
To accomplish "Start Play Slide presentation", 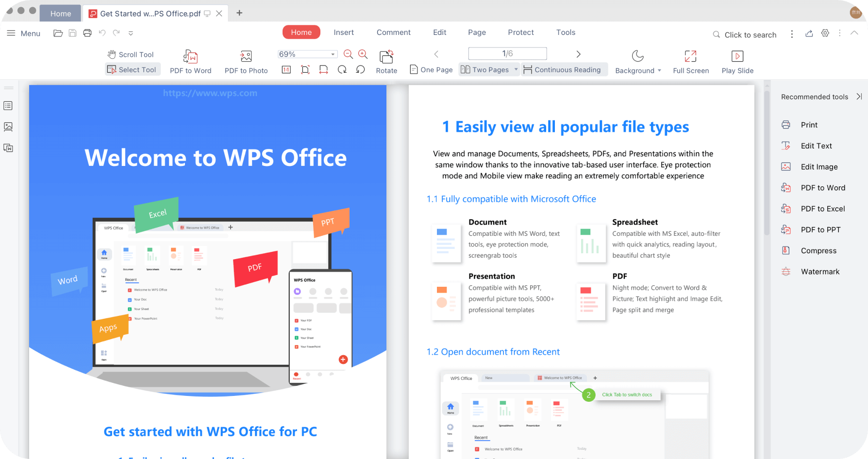I will (737, 57).
